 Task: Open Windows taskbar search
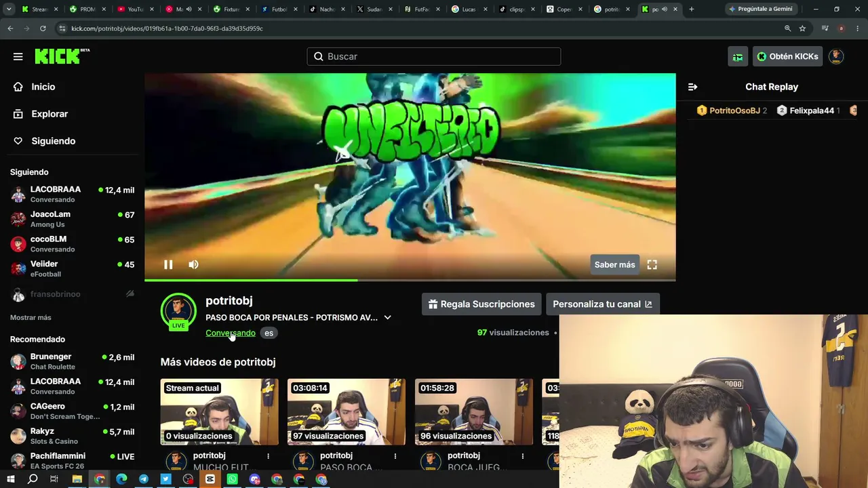[33, 479]
